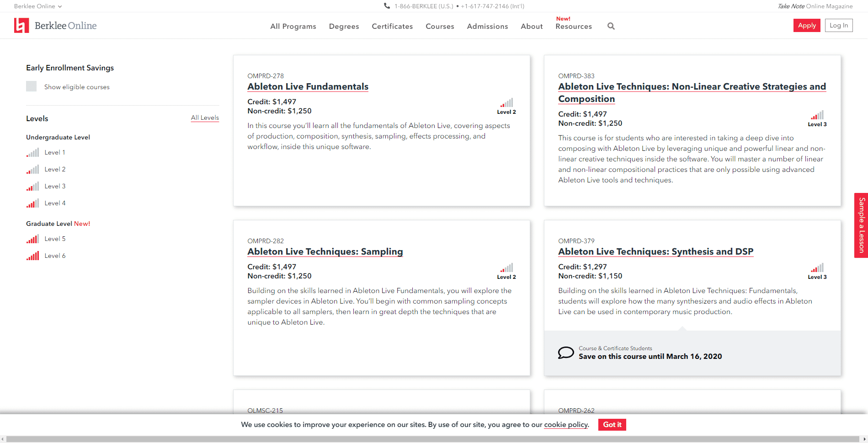Click the horizontal scrollbar at bottom
Image resolution: width=868 pixels, height=443 pixels.
(433, 439)
